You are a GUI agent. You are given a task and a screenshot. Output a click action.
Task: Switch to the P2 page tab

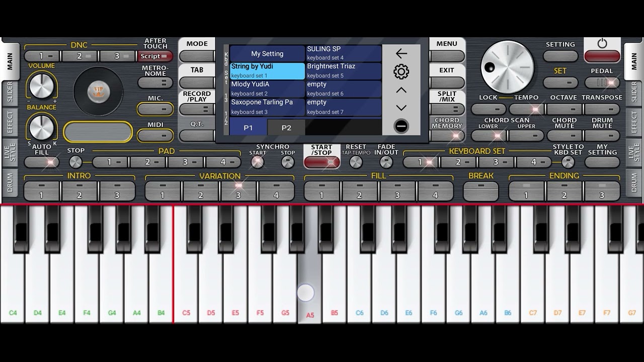click(286, 128)
